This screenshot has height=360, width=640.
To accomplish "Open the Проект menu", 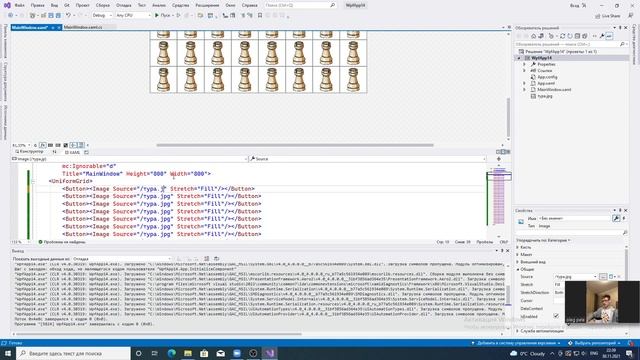I will [82, 5].
